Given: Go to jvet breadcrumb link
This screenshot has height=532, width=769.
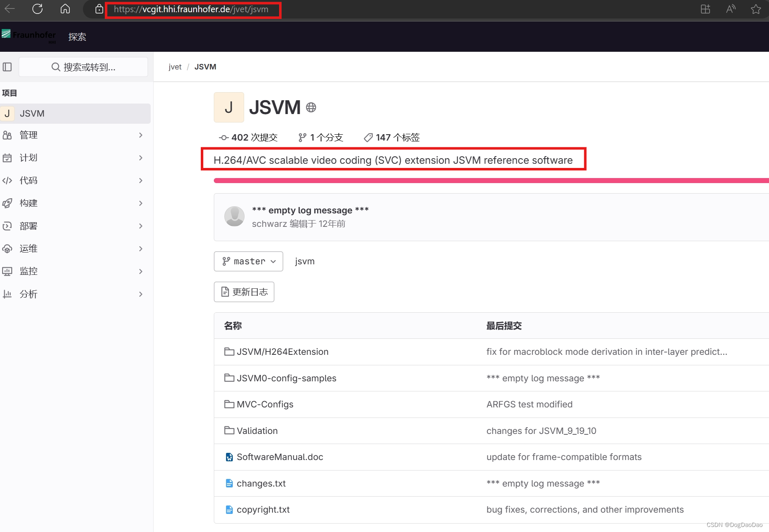Looking at the screenshot, I should coord(175,67).
